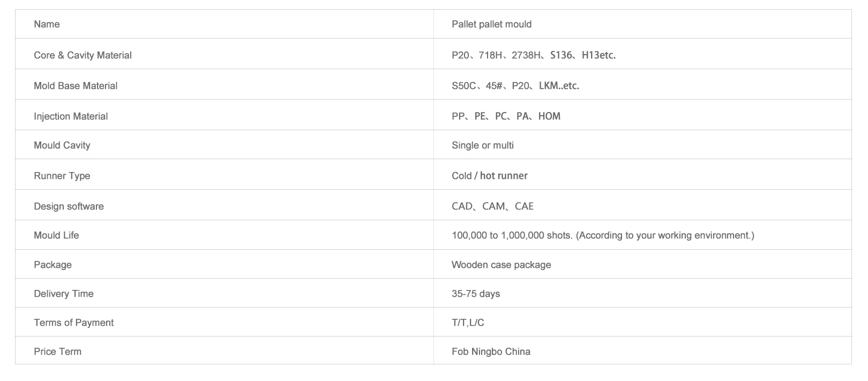The width and height of the screenshot is (868, 381).
Task: Click the "Mould Life" row label
Action: click(56, 235)
